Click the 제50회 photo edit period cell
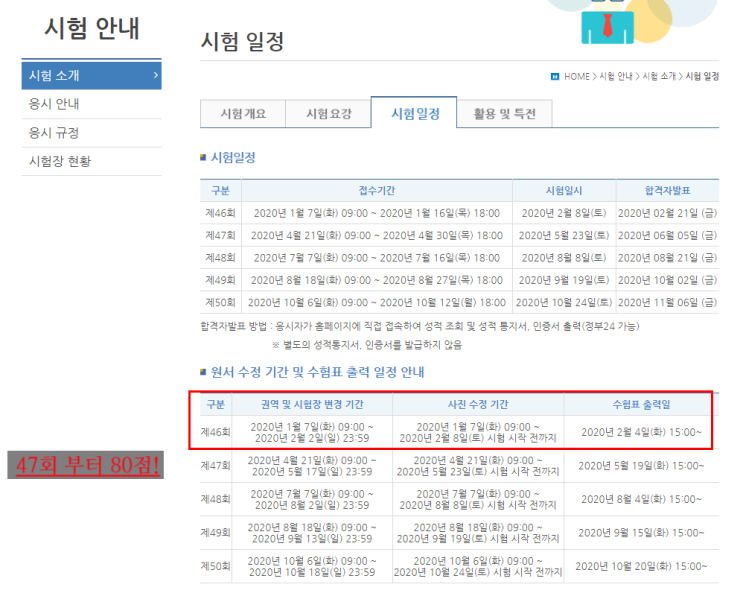Image resolution: width=743 pixels, height=596 pixels. (478, 567)
